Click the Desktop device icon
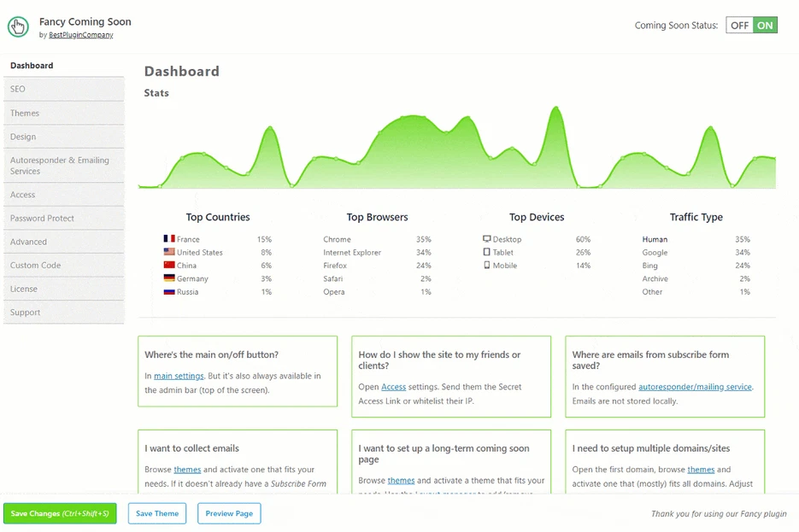This screenshot has height=532, width=799. 487,240
